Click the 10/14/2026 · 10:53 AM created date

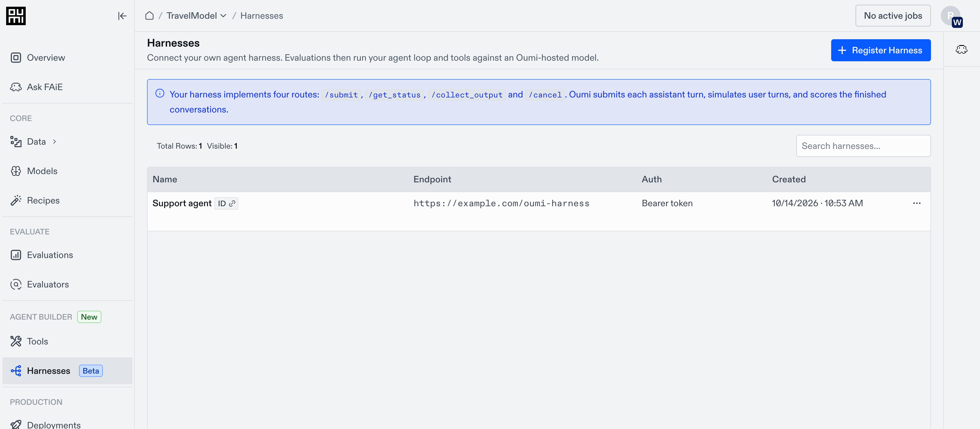[817, 204]
